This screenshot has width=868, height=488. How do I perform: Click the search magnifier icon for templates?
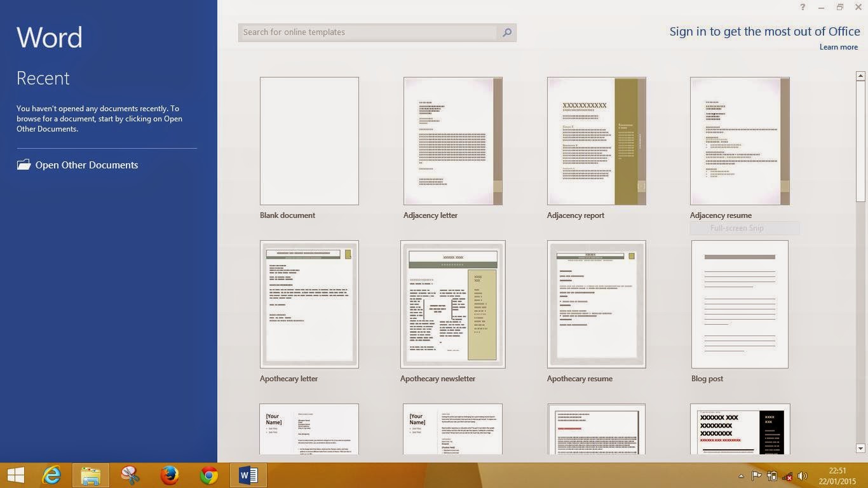506,32
